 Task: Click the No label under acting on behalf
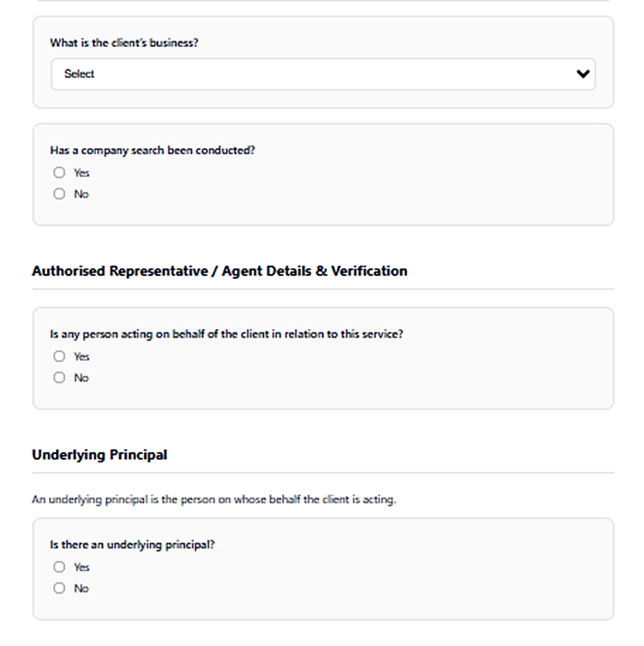tap(81, 377)
